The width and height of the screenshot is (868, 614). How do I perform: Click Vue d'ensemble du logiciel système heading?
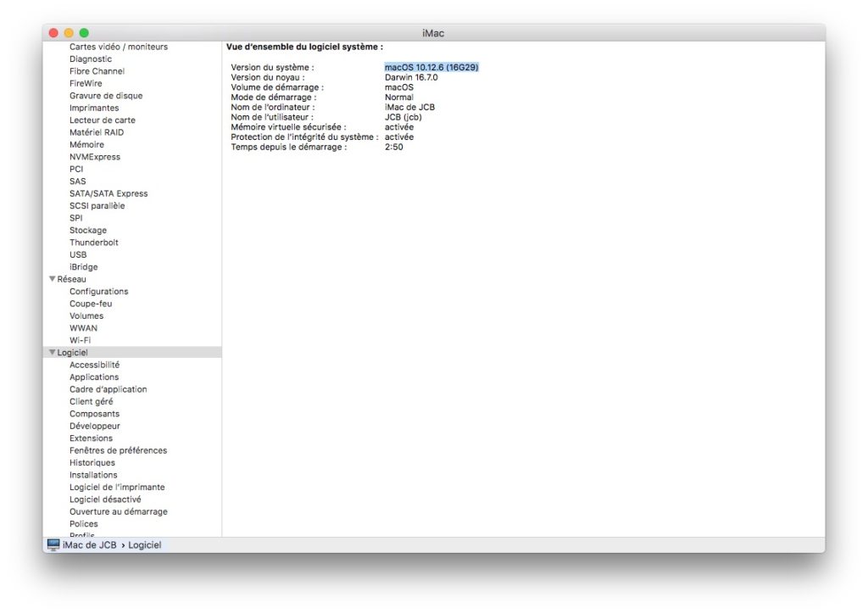tap(304, 47)
